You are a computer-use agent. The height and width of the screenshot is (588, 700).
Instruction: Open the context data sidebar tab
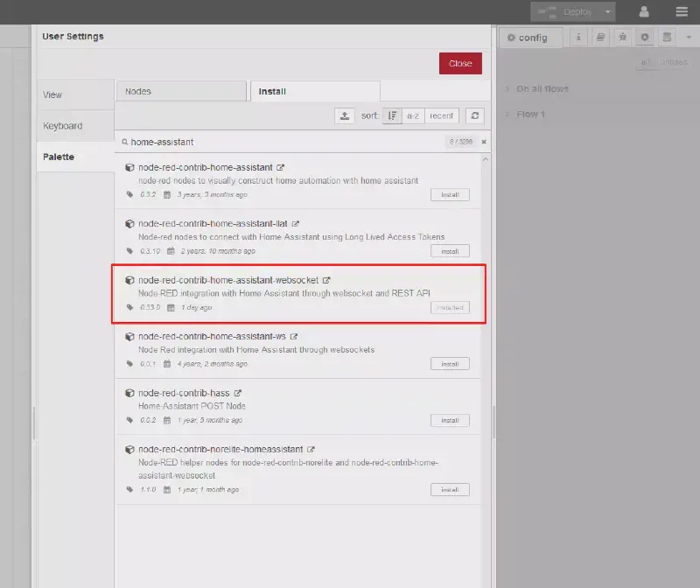(667, 38)
